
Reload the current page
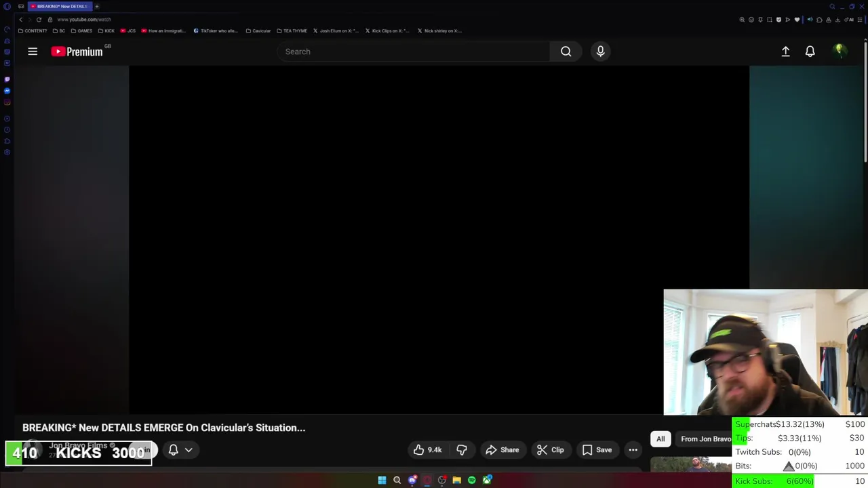(x=39, y=20)
